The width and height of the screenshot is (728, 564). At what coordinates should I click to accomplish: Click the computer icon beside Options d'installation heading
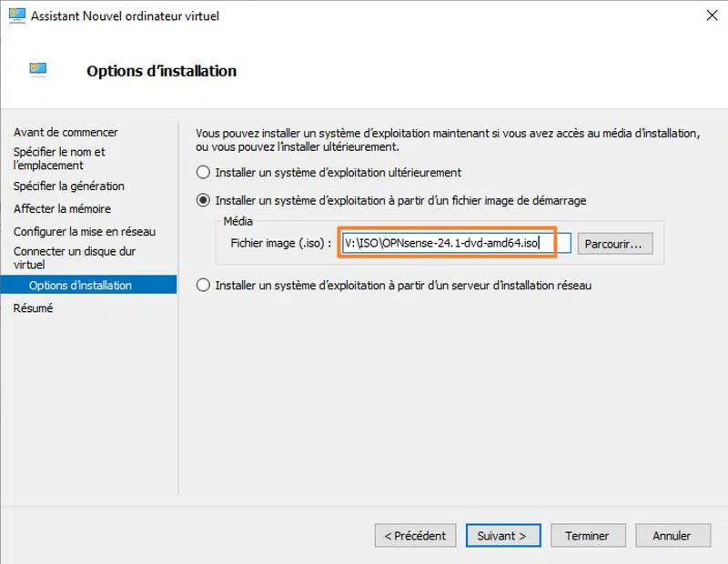click(x=37, y=70)
